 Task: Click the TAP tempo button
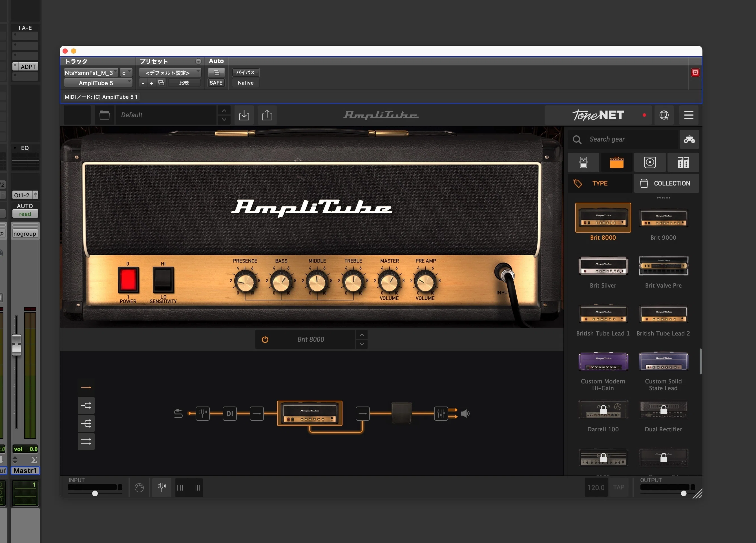tap(619, 487)
